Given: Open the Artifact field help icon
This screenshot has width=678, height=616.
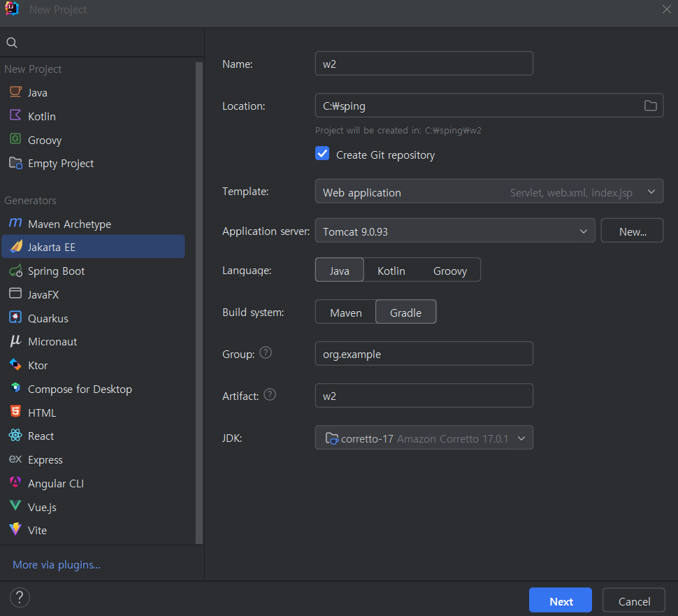Looking at the screenshot, I should pyautogui.click(x=270, y=395).
